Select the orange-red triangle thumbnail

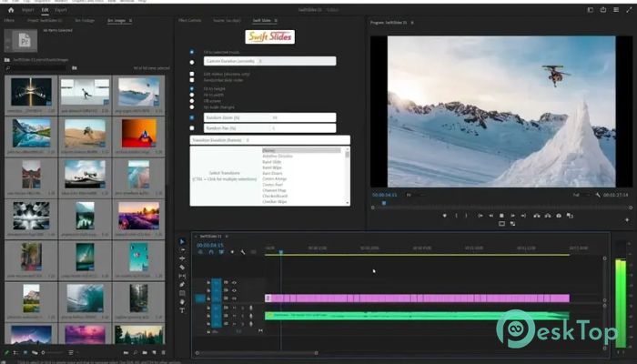[x=139, y=133]
